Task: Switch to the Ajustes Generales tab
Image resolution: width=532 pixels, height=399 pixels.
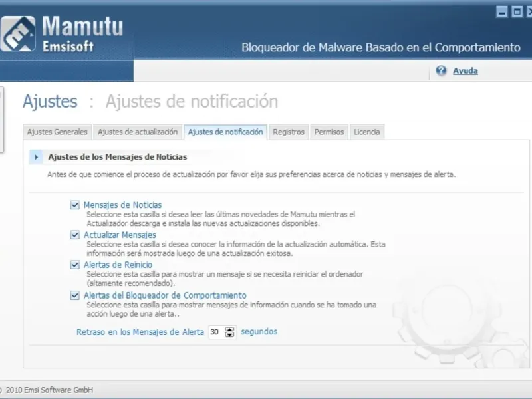Action: coord(57,132)
